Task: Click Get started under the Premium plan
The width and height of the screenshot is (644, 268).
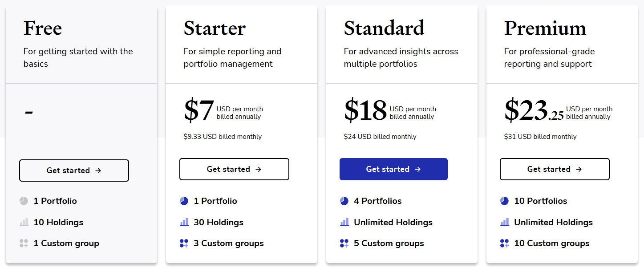Action: (x=555, y=169)
